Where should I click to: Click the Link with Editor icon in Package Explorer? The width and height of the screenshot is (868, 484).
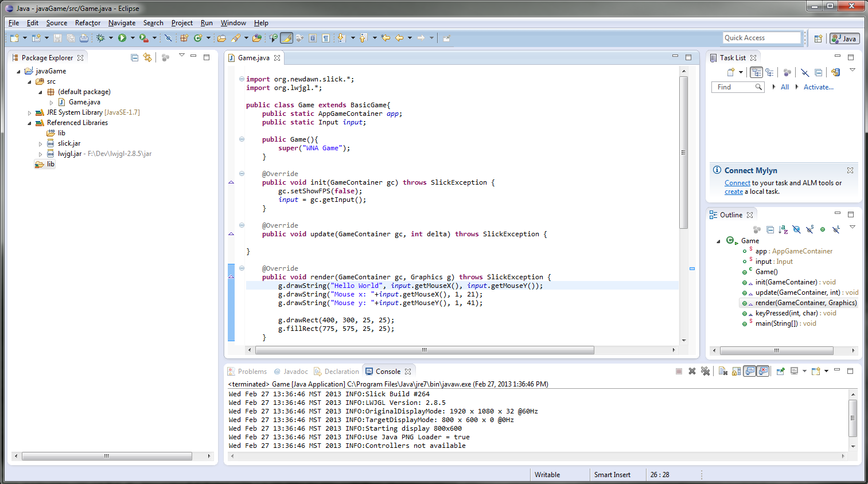148,57
